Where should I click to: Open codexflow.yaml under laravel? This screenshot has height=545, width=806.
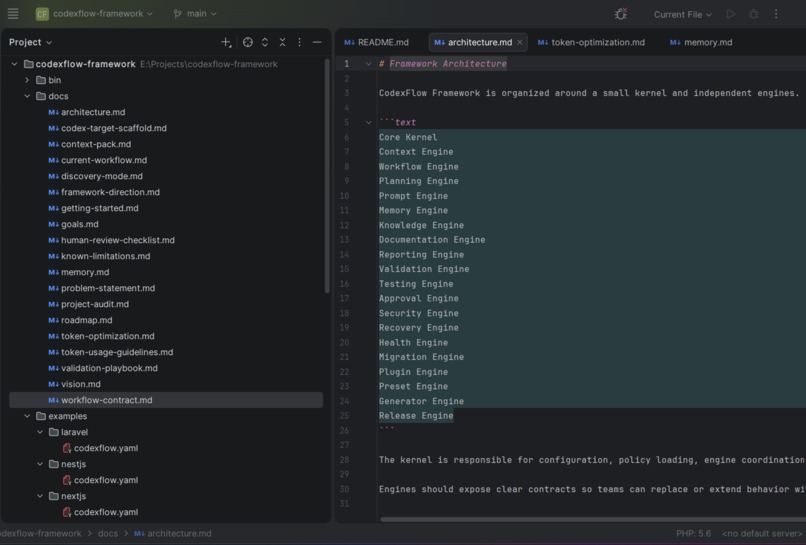click(x=100, y=448)
